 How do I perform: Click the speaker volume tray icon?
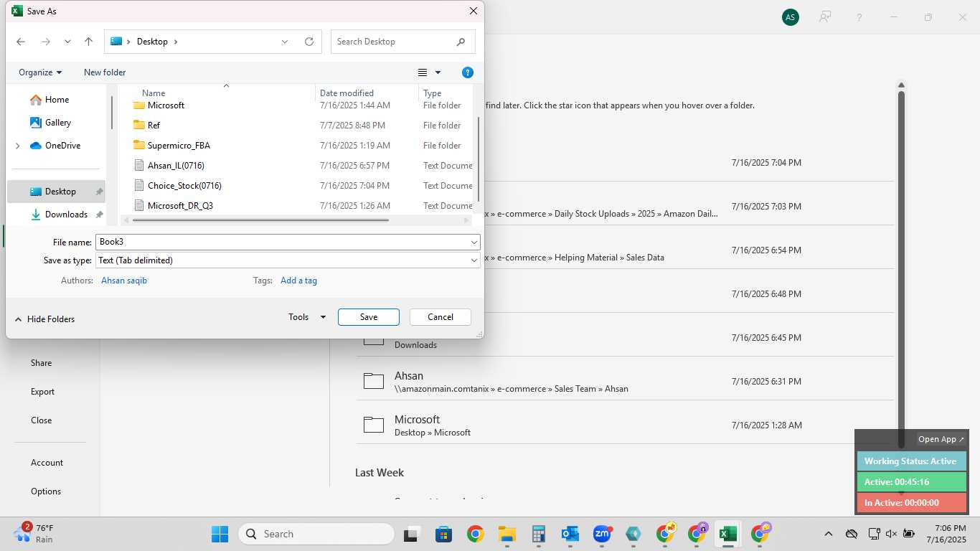(891, 534)
